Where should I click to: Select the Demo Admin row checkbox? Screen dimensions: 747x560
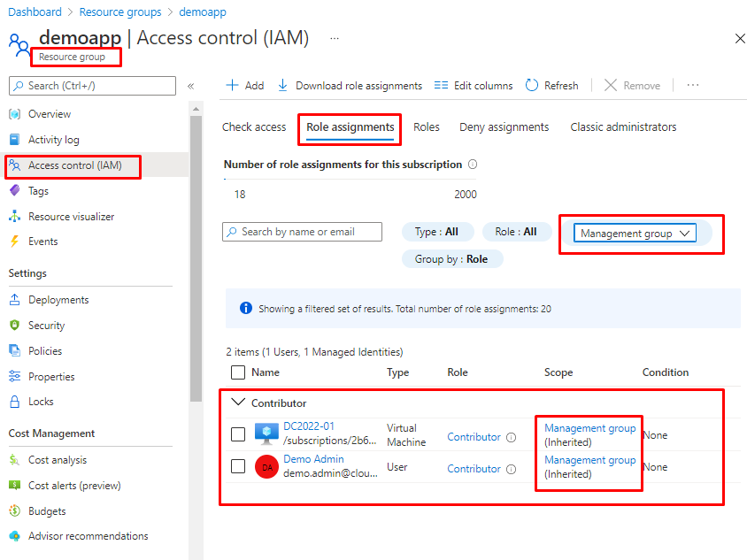pyautogui.click(x=238, y=466)
